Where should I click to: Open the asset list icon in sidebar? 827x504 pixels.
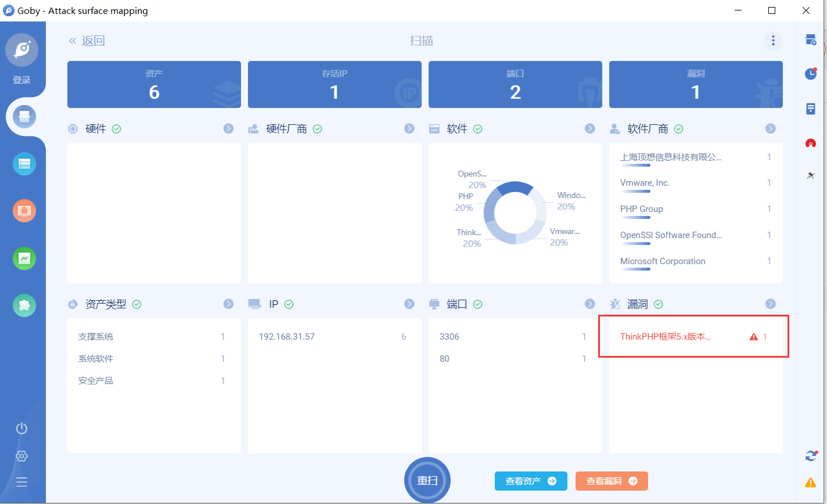(24, 164)
